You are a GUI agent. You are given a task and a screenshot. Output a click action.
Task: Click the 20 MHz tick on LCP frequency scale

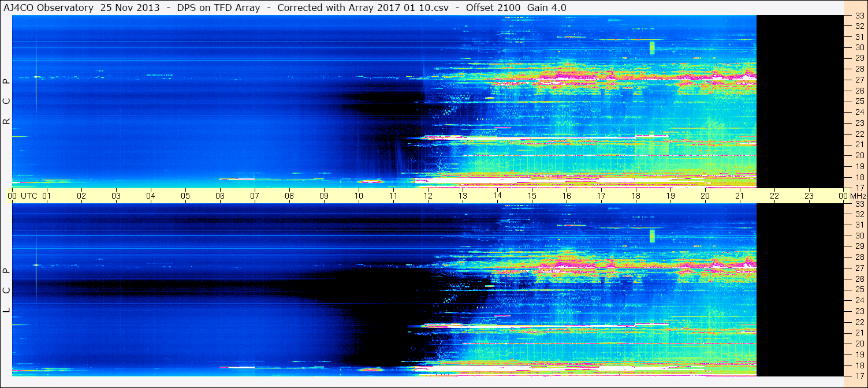(x=859, y=344)
